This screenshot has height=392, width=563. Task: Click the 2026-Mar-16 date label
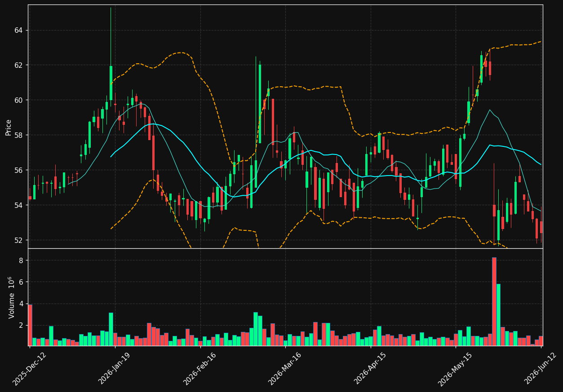[285, 369]
